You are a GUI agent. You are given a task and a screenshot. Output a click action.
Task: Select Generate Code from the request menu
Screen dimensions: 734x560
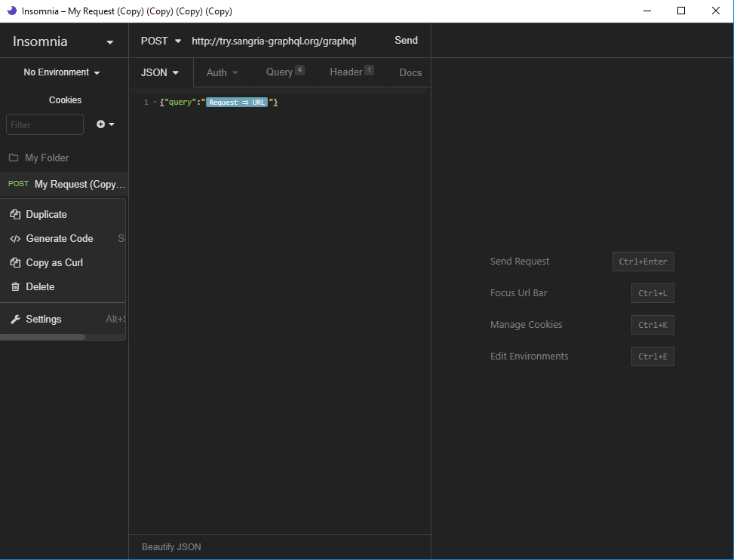60,238
